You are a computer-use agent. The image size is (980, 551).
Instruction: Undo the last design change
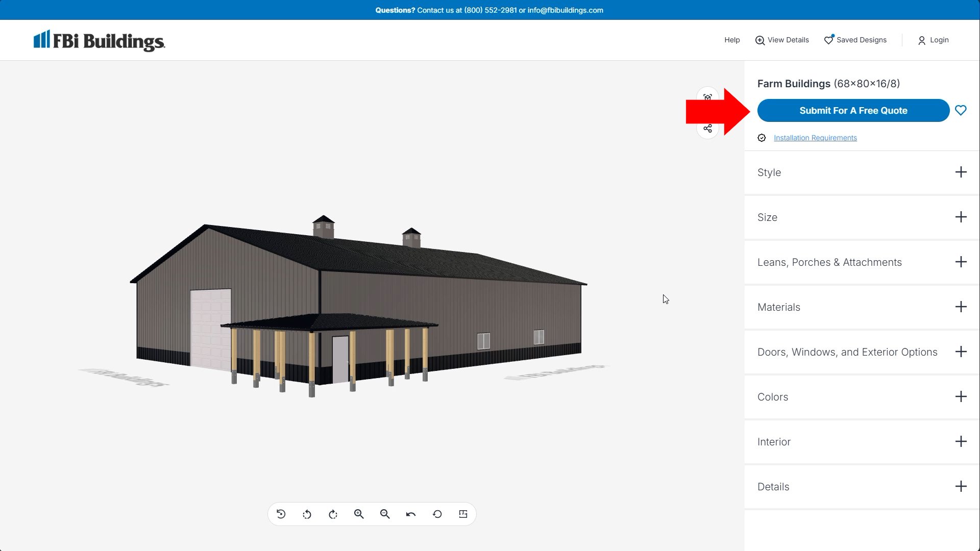[x=411, y=514]
